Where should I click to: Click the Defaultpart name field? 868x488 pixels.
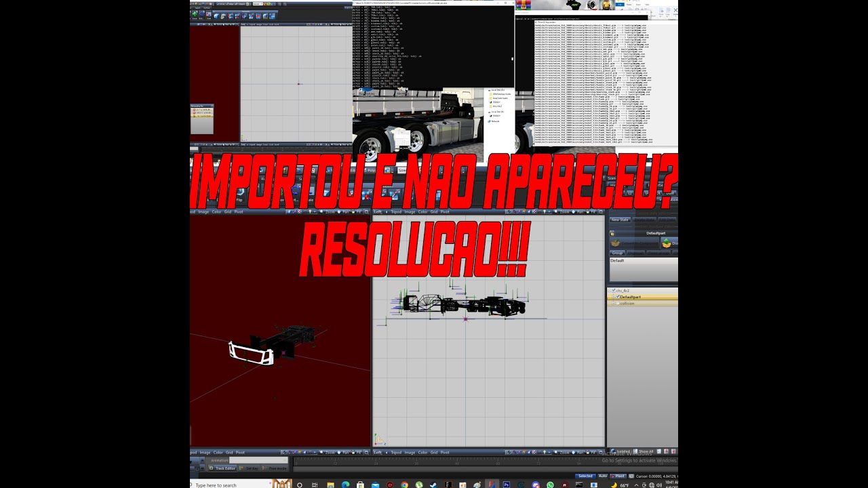656,233
